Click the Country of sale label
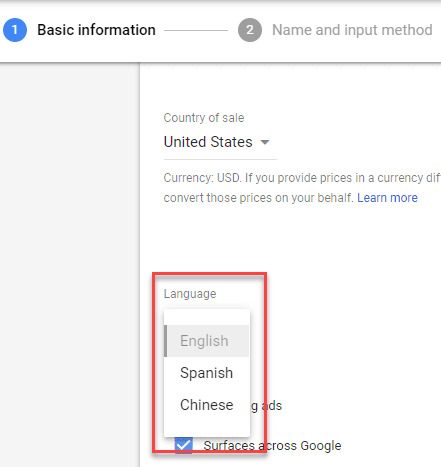Image resolution: width=441 pixels, height=467 pixels. (204, 118)
